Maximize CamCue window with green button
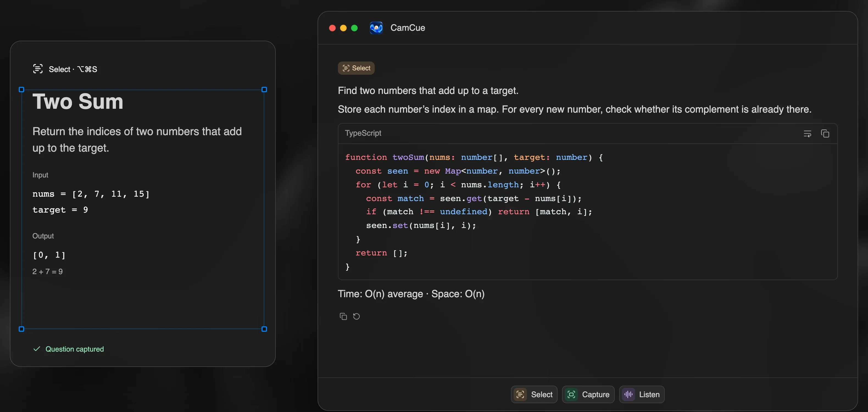 pos(354,28)
